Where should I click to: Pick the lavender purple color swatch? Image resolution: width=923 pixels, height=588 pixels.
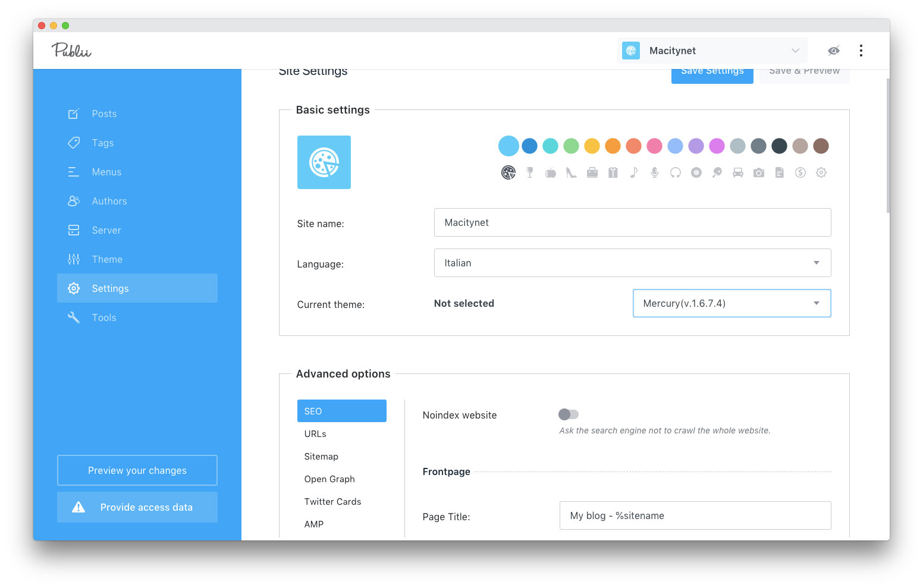click(696, 146)
